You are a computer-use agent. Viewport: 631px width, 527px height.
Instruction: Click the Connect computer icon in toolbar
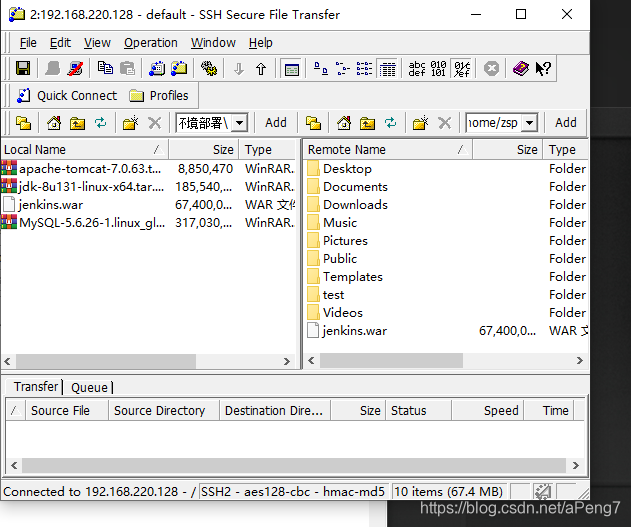click(x=52, y=68)
